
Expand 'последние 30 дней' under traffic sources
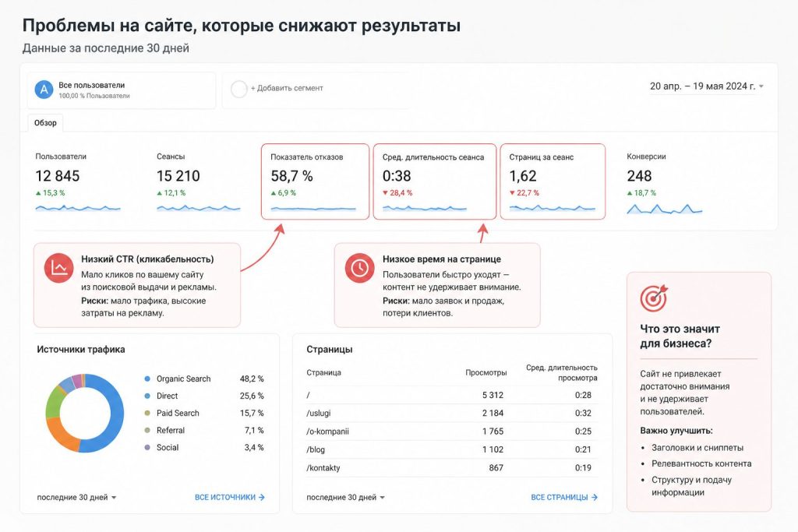click(77, 498)
